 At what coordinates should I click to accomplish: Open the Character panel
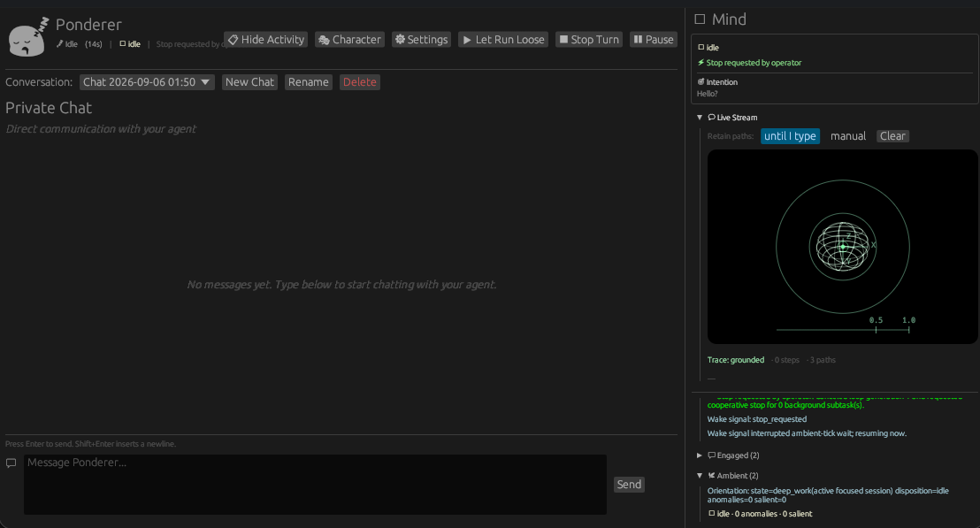point(349,40)
